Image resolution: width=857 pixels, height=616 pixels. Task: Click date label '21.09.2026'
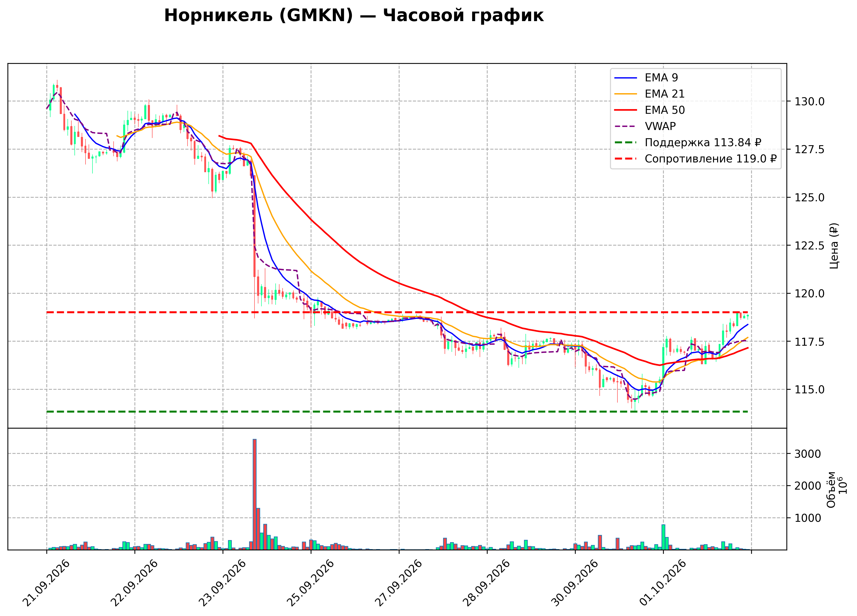[x=46, y=584]
